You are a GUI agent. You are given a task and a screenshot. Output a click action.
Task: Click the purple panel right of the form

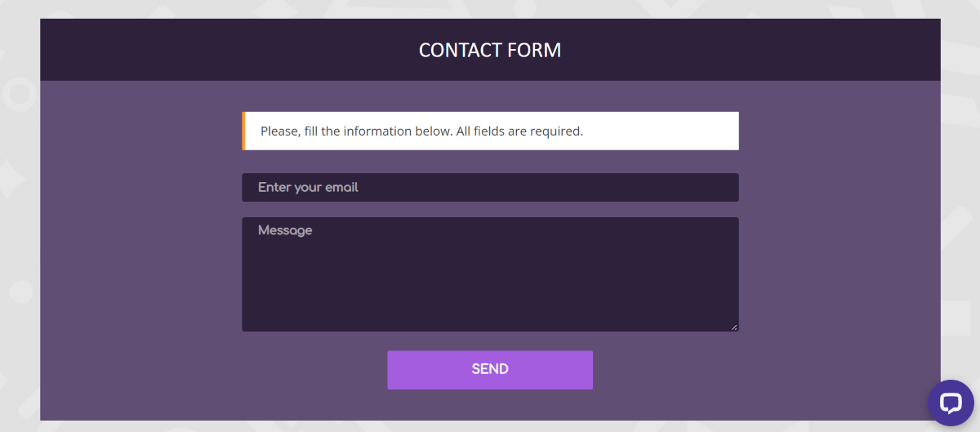pos(840,245)
